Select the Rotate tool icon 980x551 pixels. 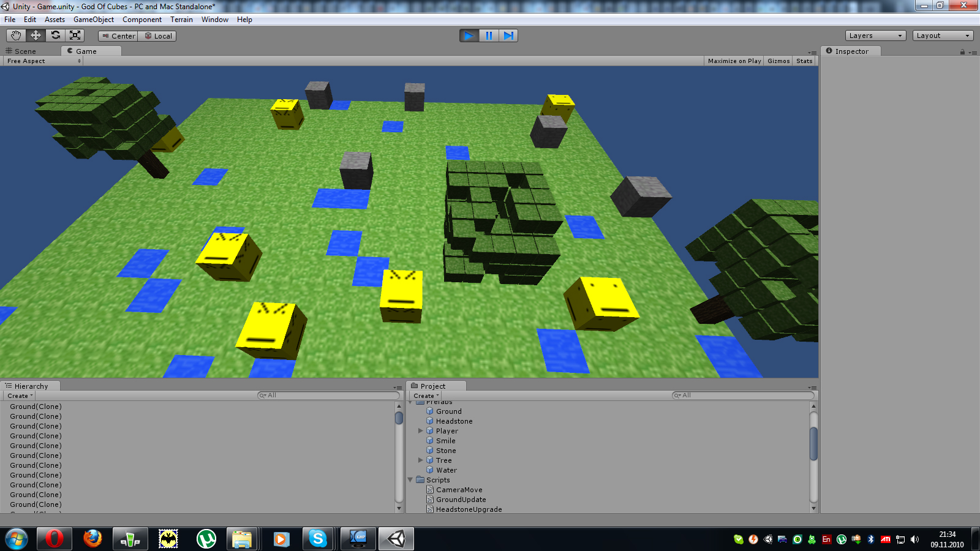click(55, 36)
